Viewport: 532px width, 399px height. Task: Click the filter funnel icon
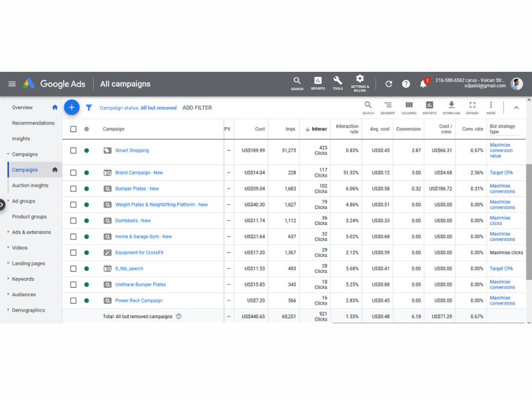click(x=89, y=107)
